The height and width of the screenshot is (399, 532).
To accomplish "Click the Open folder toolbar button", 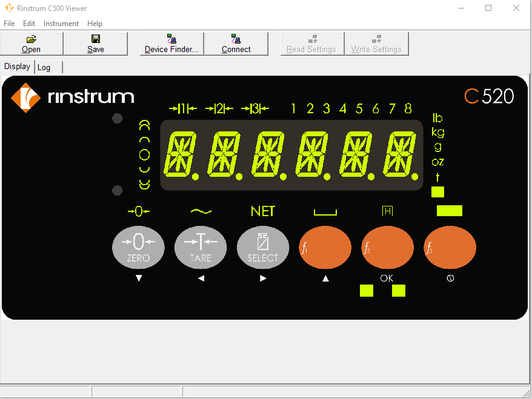I will (32, 44).
